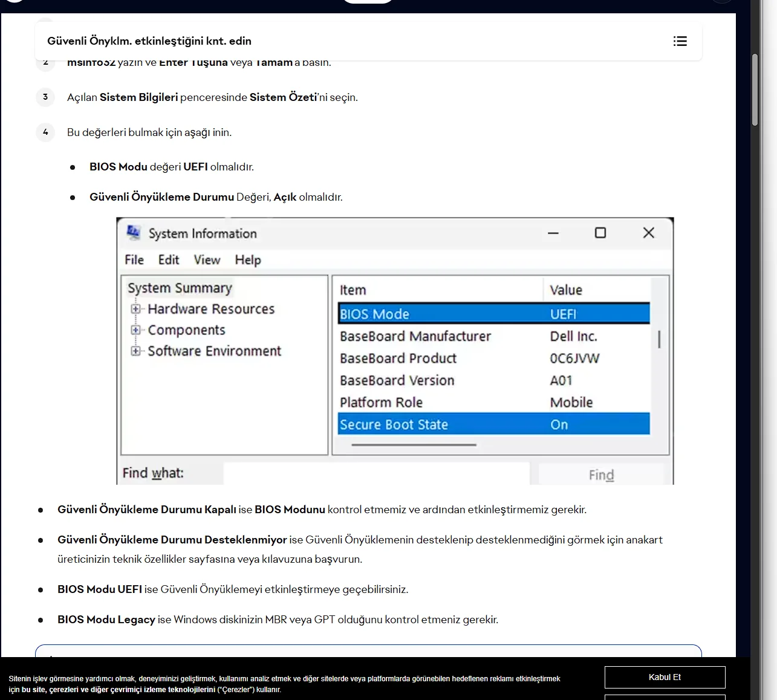Screen dimensions: 777x700
Task: Select the BaseBoard Version row label
Action: (397, 380)
